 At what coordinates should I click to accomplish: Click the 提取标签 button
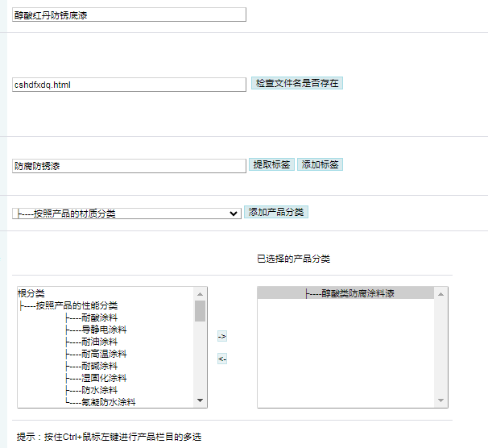click(x=271, y=164)
